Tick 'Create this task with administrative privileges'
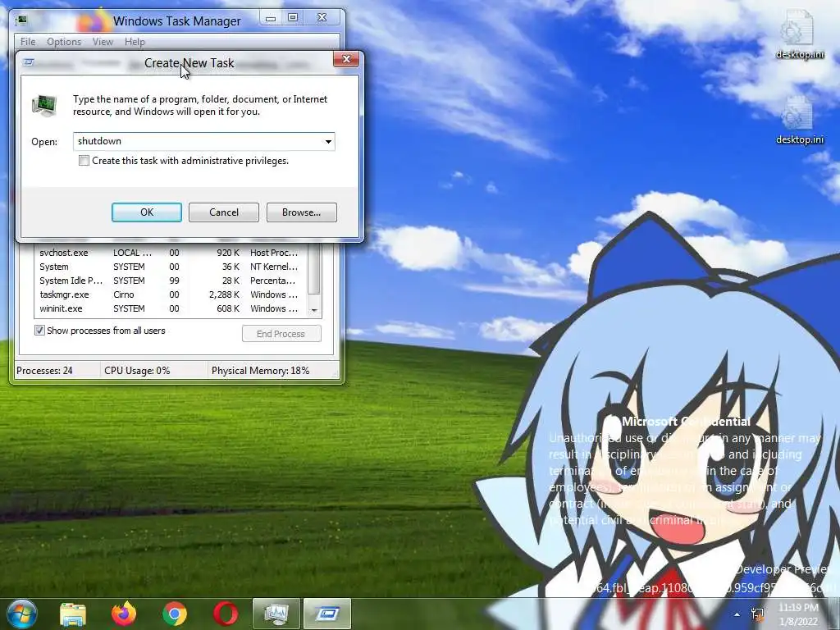840x630 pixels. pos(84,161)
